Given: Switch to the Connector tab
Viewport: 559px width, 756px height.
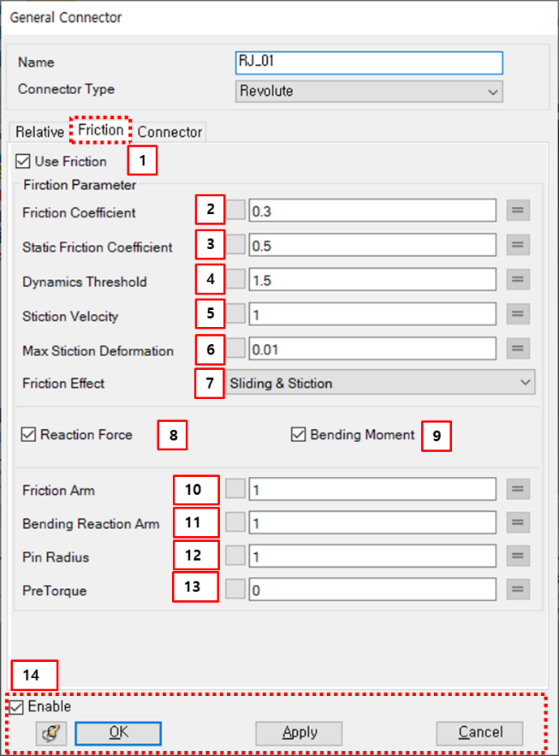Looking at the screenshot, I should pos(169,131).
